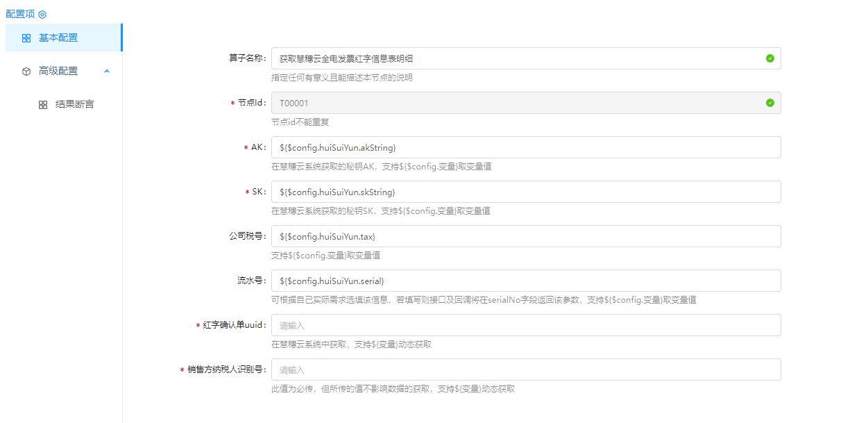This screenshot has width=868, height=423.
Task: Click the 公司税号 label
Action: 248,236
